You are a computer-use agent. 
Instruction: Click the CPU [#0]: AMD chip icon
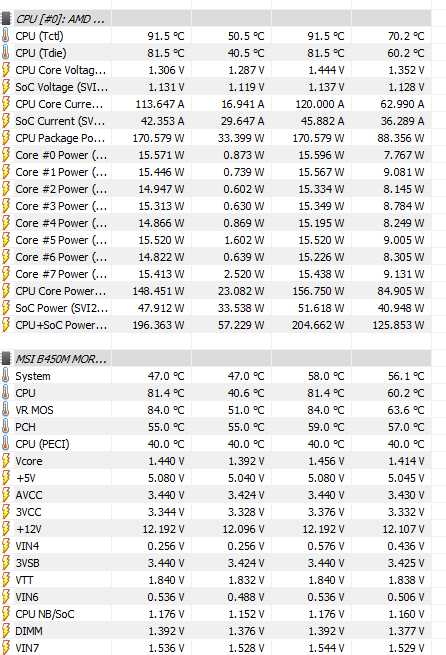5,19
